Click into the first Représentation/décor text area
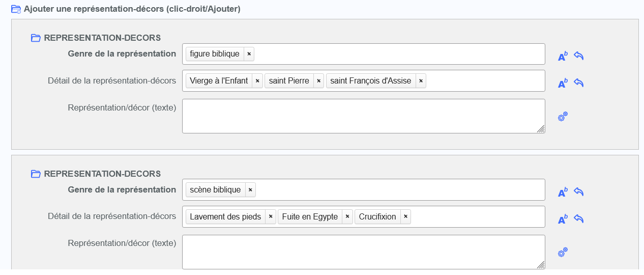This screenshot has width=644, height=275. click(x=363, y=116)
